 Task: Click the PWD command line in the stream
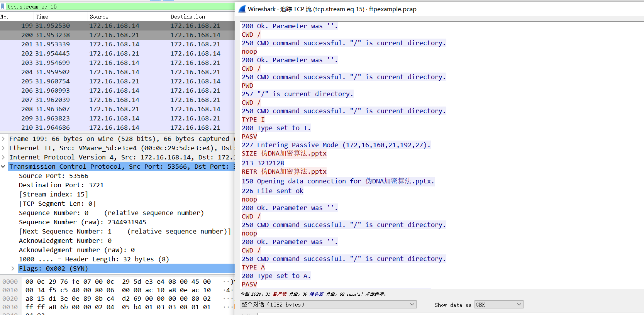(247, 85)
